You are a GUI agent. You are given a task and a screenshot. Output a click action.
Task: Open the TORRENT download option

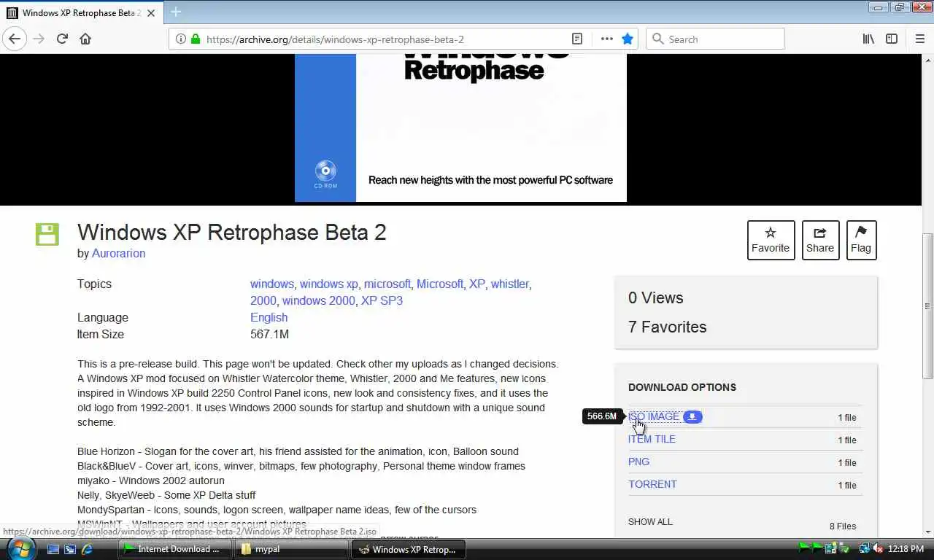tap(652, 484)
